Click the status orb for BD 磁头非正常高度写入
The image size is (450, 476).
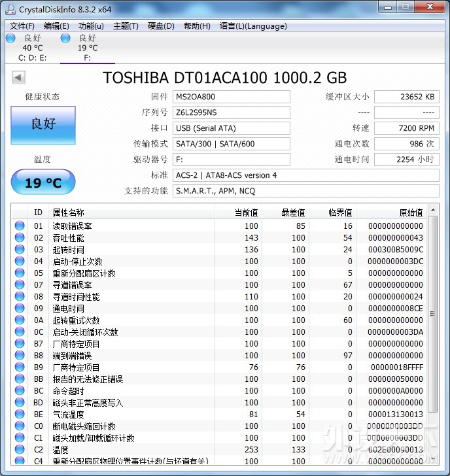point(20,403)
